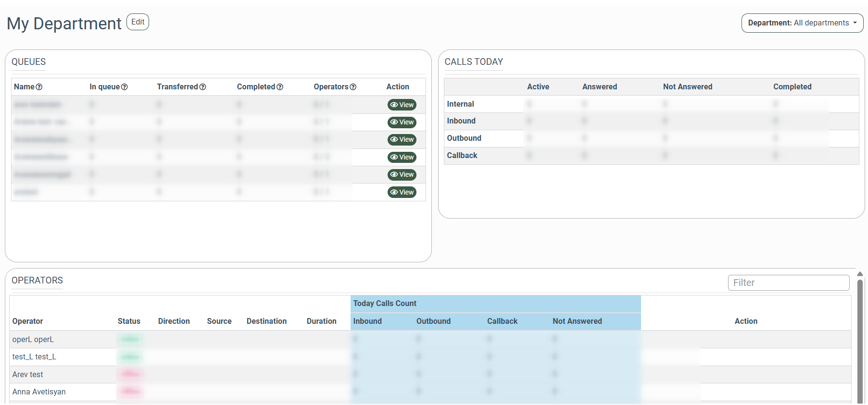Select the operL operL operator row
The height and width of the screenshot is (405, 868).
click(33, 340)
